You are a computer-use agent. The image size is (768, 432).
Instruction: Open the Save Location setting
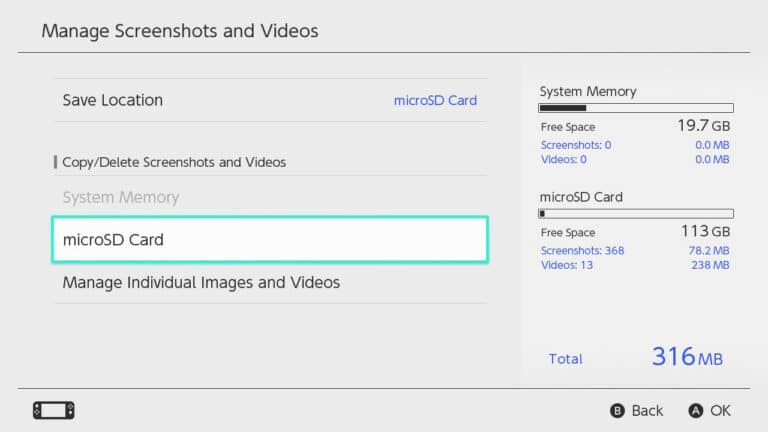pos(270,100)
